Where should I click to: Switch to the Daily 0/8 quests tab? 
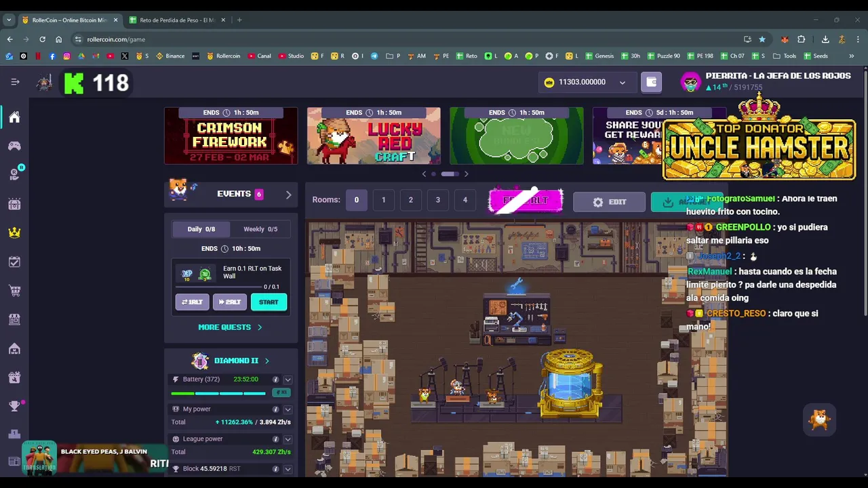click(201, 229)
